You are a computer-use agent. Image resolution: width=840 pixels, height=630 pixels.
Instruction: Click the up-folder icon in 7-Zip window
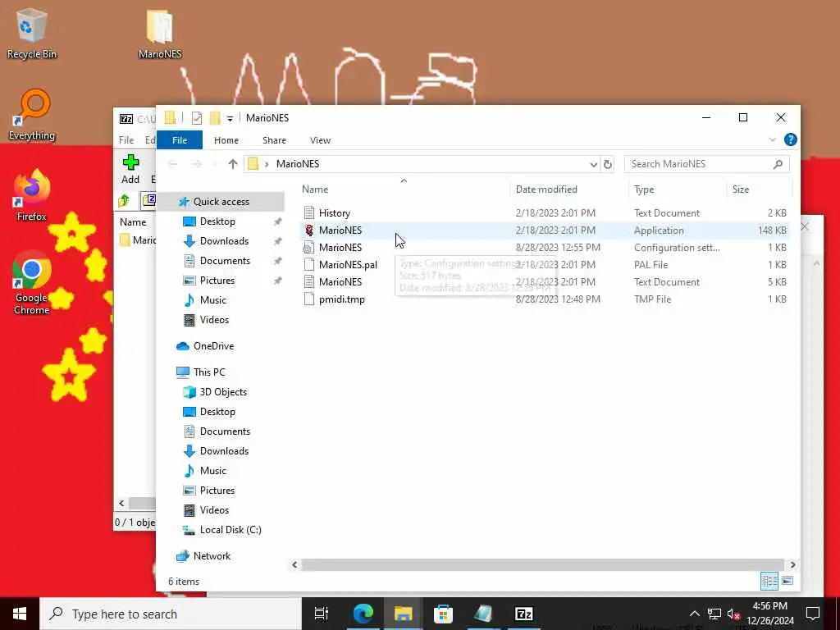(124, 201)
